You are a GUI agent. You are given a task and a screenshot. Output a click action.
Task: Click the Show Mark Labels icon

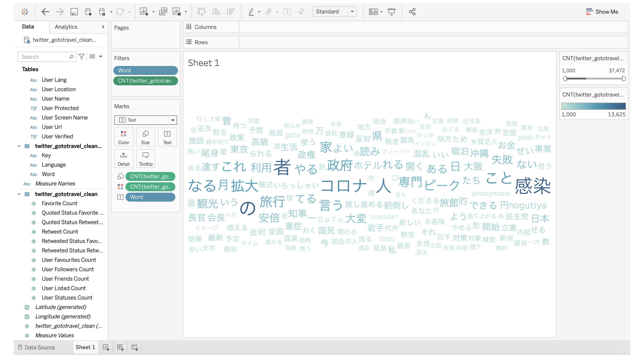tap(287, 11)
